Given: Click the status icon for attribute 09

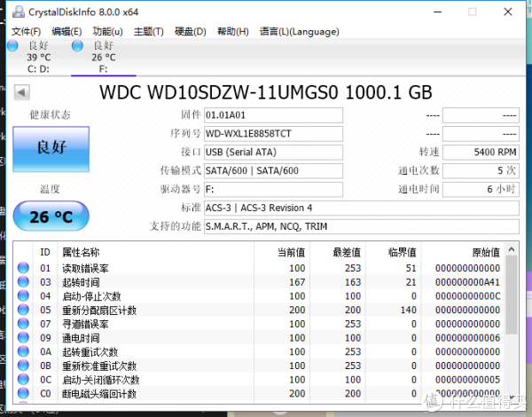Looking at the screenshot, I should click(x=23, y=337).
